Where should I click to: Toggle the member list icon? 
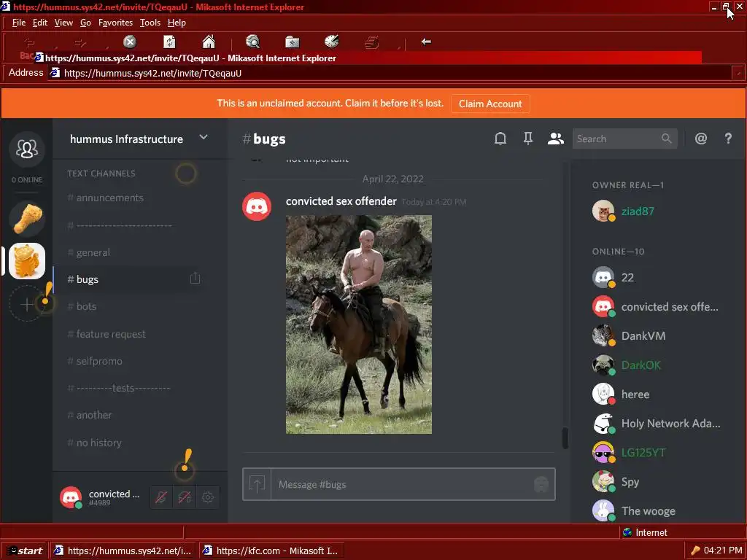[555, 139]
